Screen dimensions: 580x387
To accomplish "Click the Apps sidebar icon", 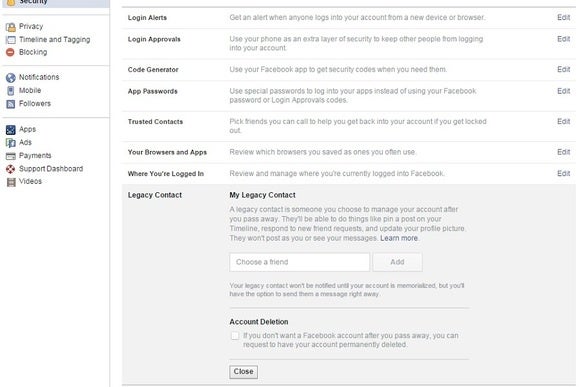I will click(11, 129).
